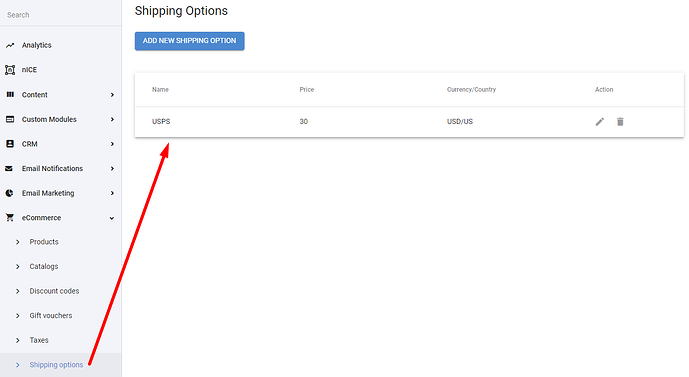Viewport: 689px width, 377px height.
Task: Expand the Custom Modules chevron
Action: (112, 120)
